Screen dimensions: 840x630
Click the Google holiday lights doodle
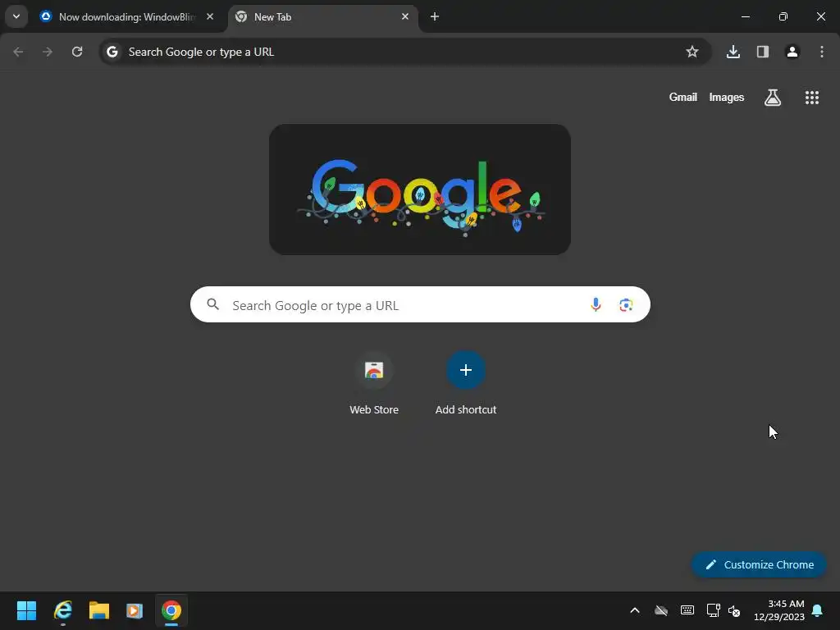tap(420, 189)
